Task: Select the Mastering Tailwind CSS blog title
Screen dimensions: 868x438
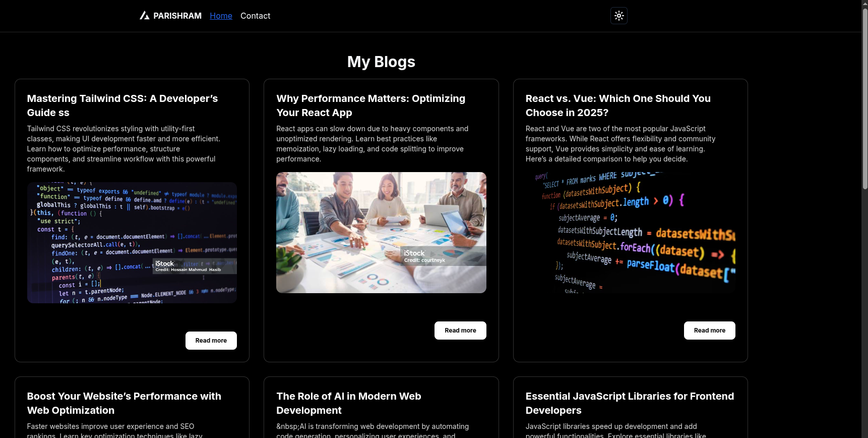Action: click(x=122, y=105)
